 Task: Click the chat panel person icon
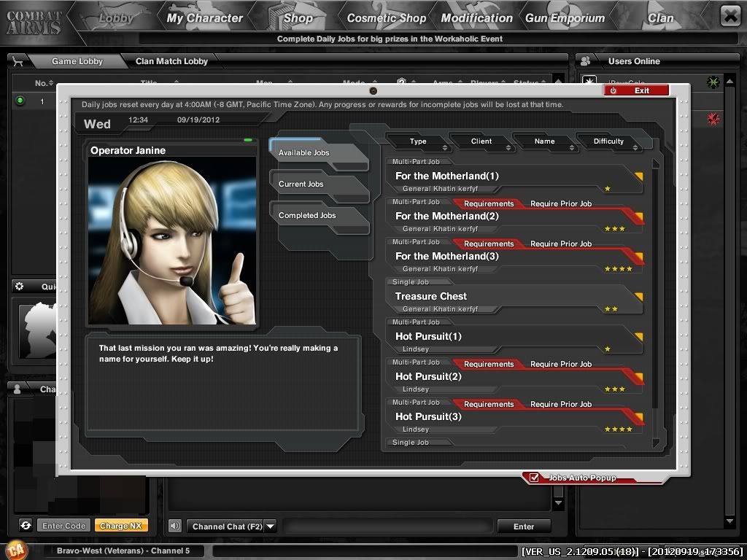click(18, 389)
